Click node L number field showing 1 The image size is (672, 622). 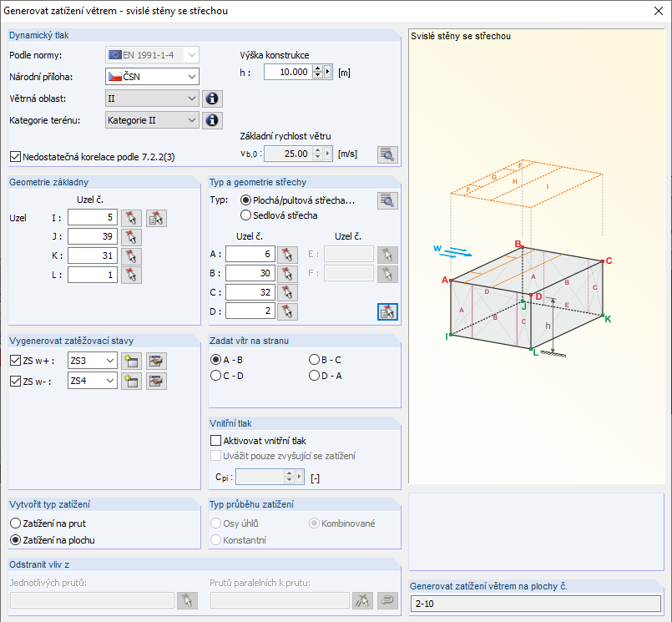(93, 275)
